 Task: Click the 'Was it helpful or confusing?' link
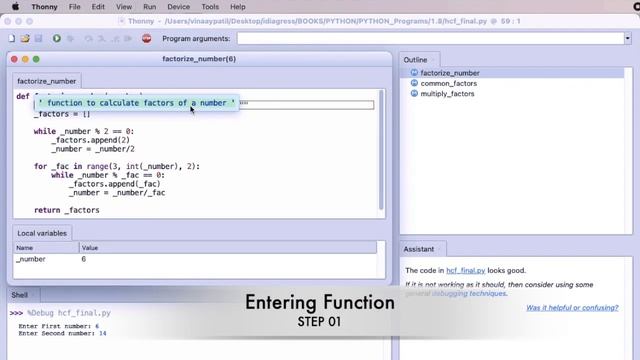coord(572,308)
